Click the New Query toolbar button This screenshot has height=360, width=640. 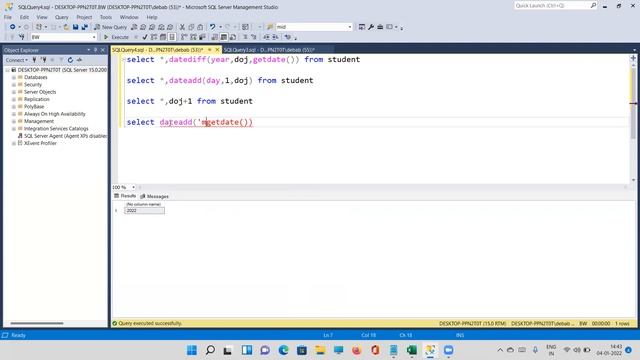pos(110,27)
